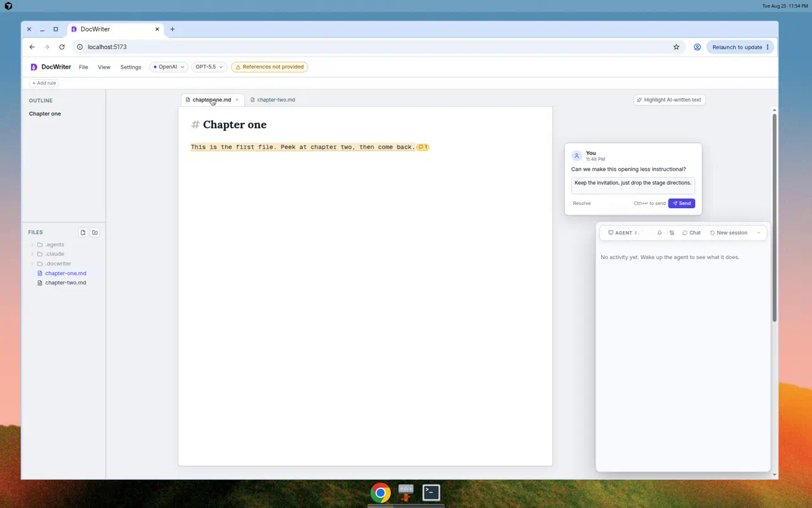Click the bell notification icon in agent panel
The height and width of the screenshot is (508, 812).
click(x=660, y=233)
